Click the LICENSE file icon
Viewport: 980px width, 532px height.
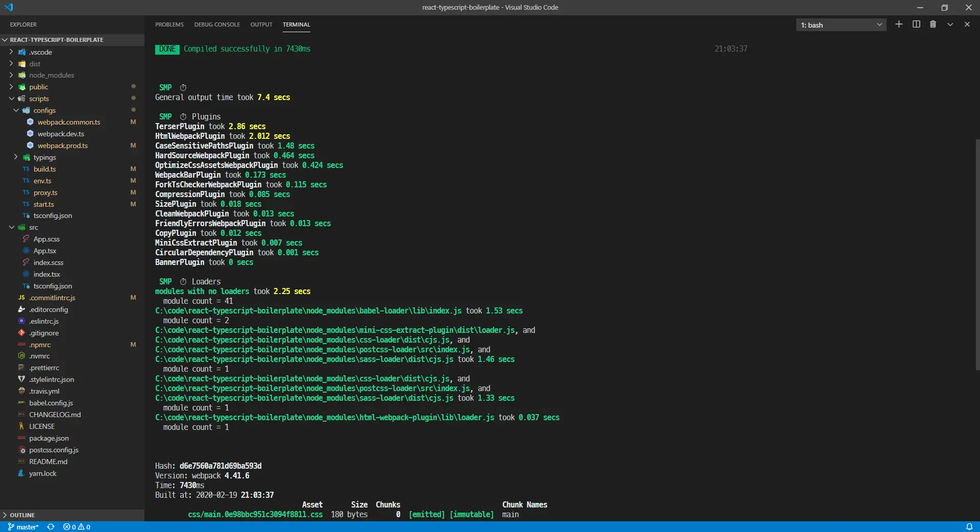[x=21, y=426]
